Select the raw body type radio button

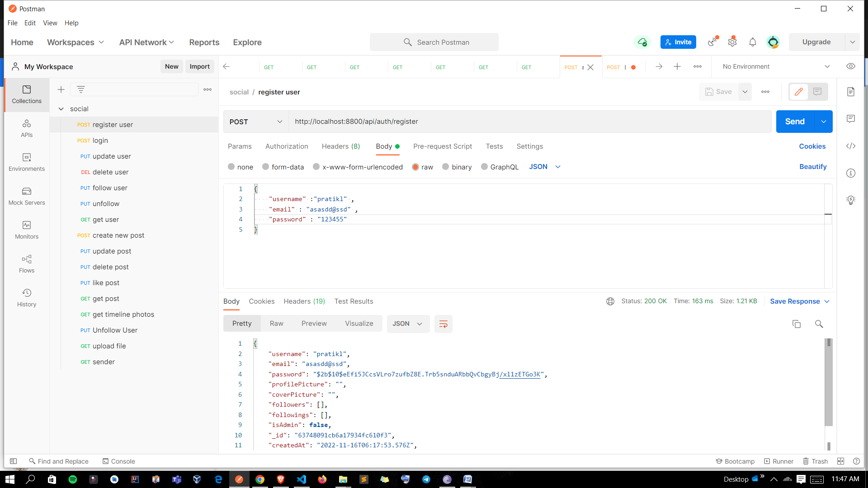pos(416,167)
